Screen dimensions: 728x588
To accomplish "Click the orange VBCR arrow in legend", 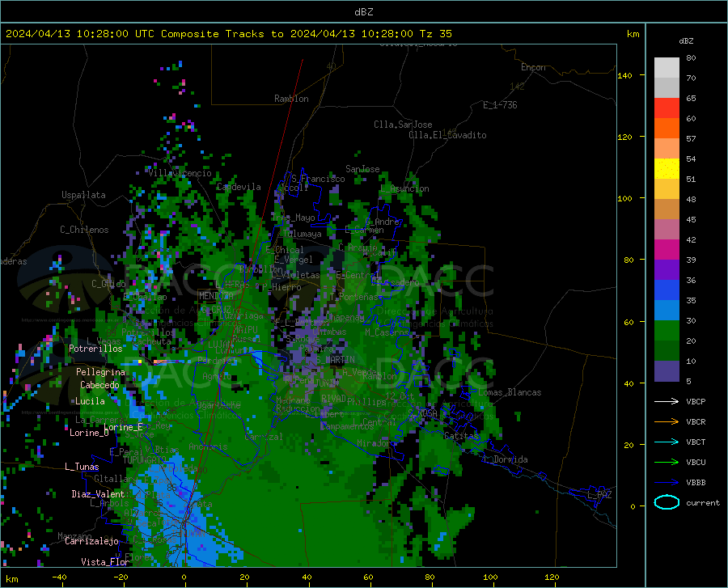I will click(667, 421).
